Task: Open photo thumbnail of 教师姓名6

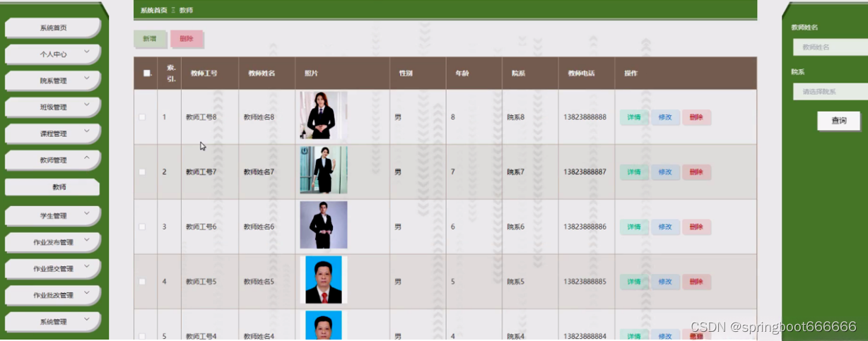Action: [323, 225]
